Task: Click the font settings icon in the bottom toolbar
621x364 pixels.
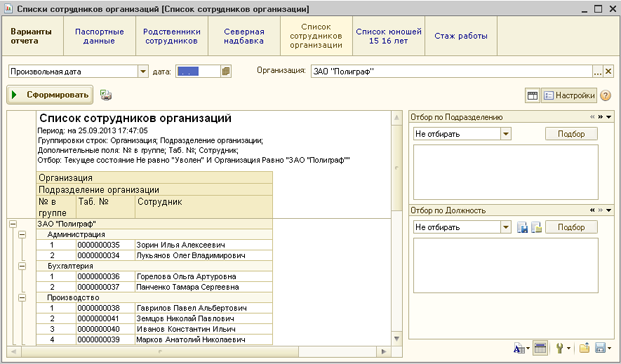Action: click(x=519, y=349)
